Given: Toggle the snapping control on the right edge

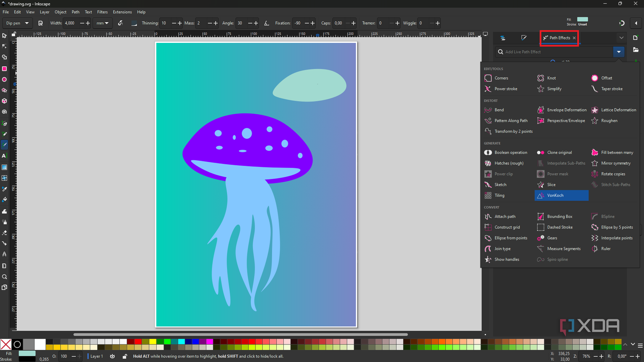Looking at the screenshot, I should (x=621, y=23).
